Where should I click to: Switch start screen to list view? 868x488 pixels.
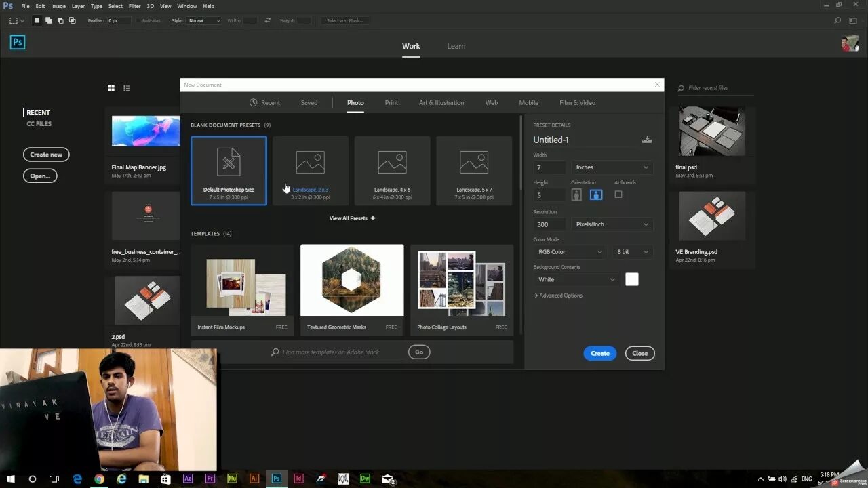tap(127, 88)
